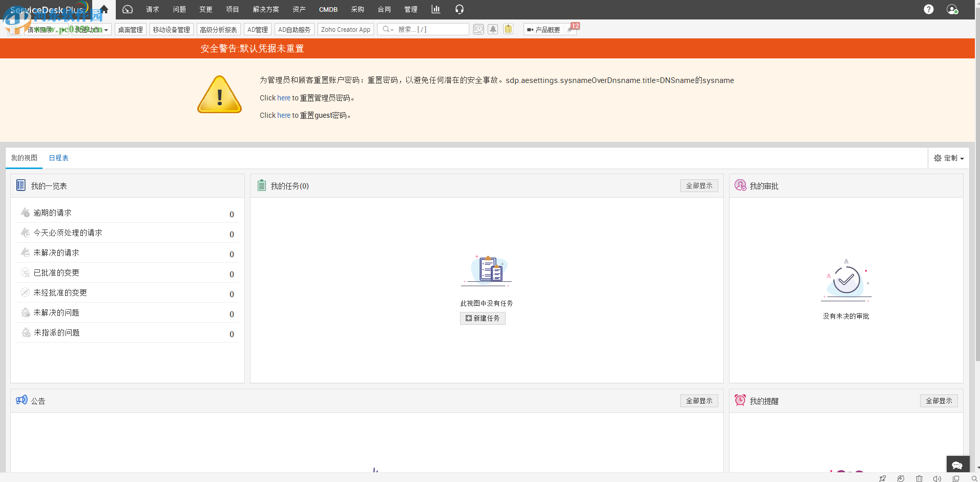Expand the 定制 customize dropdown
This screenshot has height=482, width=980.
949,158
